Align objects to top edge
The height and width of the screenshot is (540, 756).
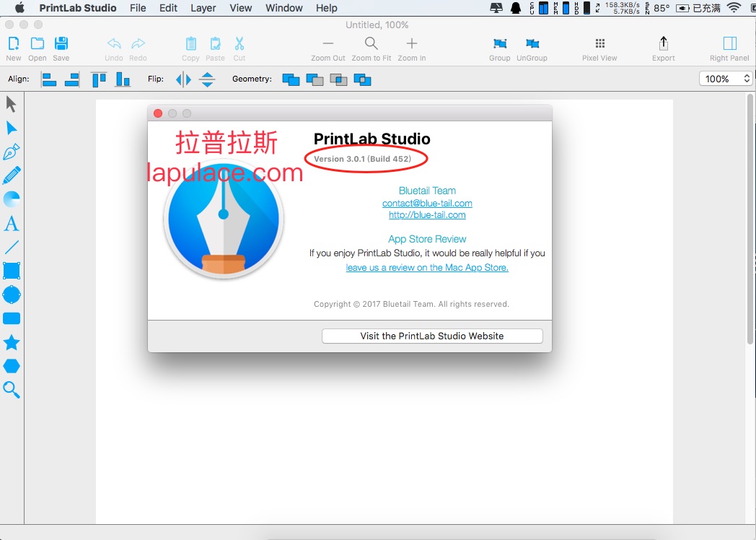click(x=99, y=79)
